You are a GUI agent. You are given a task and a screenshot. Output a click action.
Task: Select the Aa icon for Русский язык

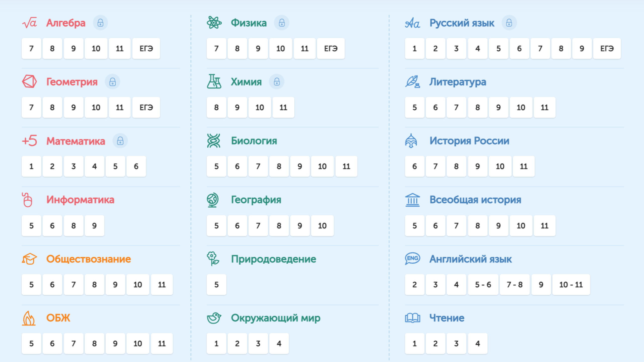click(413, 23)
